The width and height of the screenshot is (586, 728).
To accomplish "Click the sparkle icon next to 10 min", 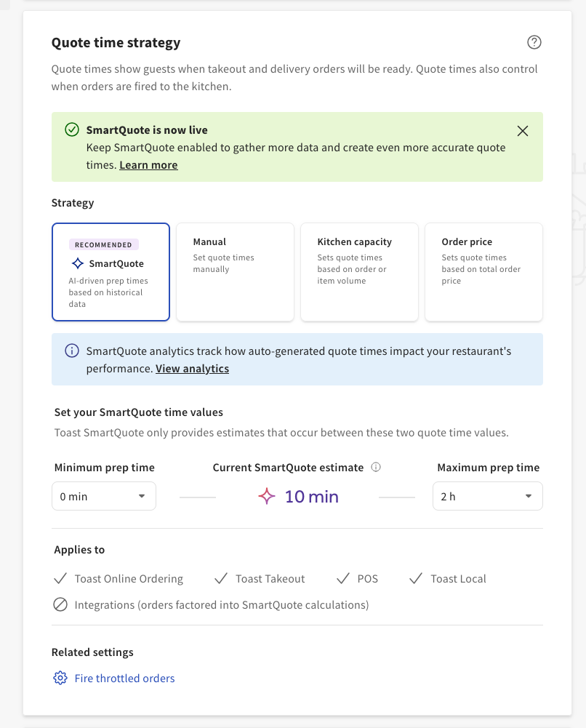I will click(x=267, y=496).
